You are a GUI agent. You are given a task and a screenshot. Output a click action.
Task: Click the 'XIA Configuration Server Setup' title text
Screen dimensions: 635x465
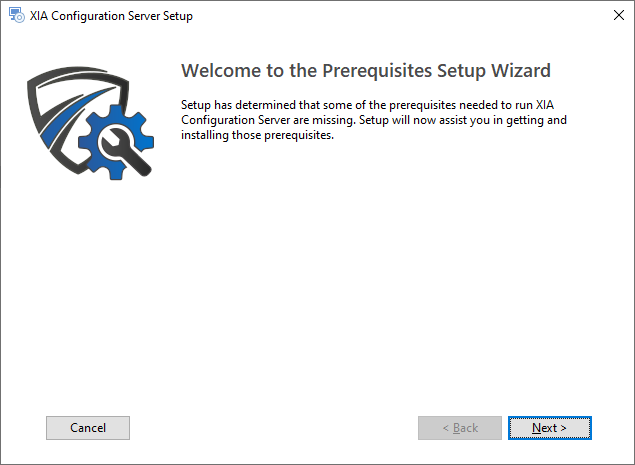click(x=111, y=16)
